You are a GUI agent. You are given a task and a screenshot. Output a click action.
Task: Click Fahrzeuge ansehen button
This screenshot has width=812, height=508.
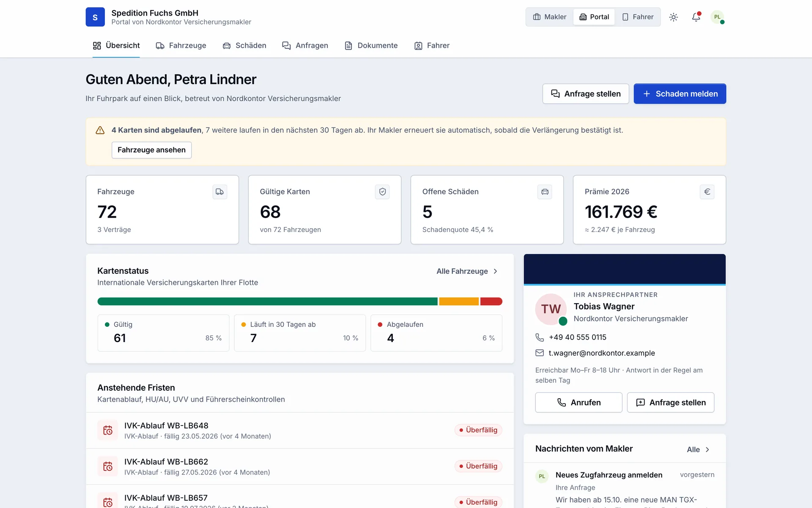(151, 150)
